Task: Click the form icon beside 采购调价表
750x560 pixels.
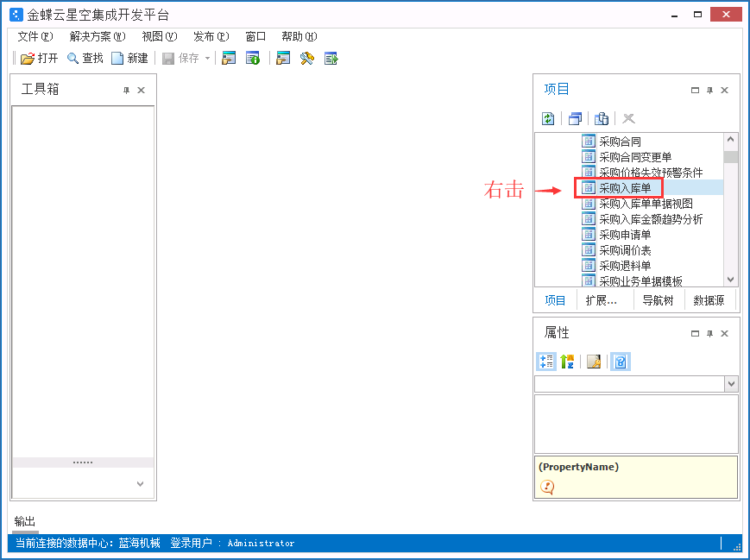Action: click(589, 249)
